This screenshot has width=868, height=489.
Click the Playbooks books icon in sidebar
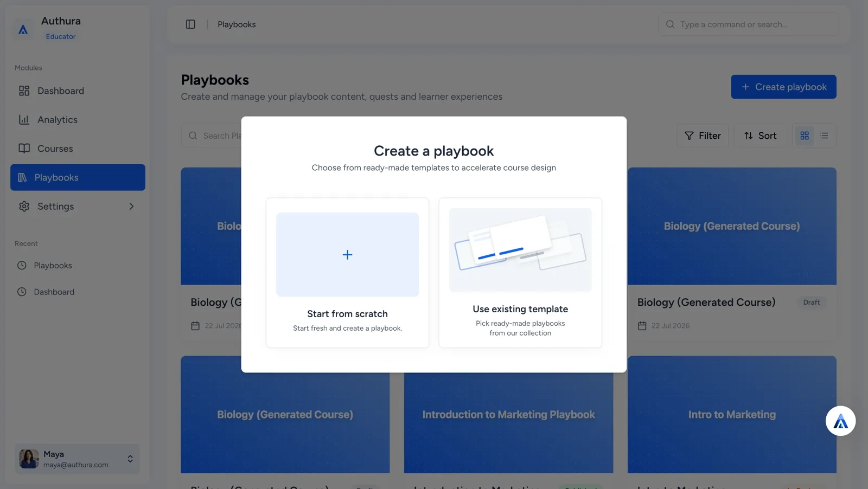[22, 177]
